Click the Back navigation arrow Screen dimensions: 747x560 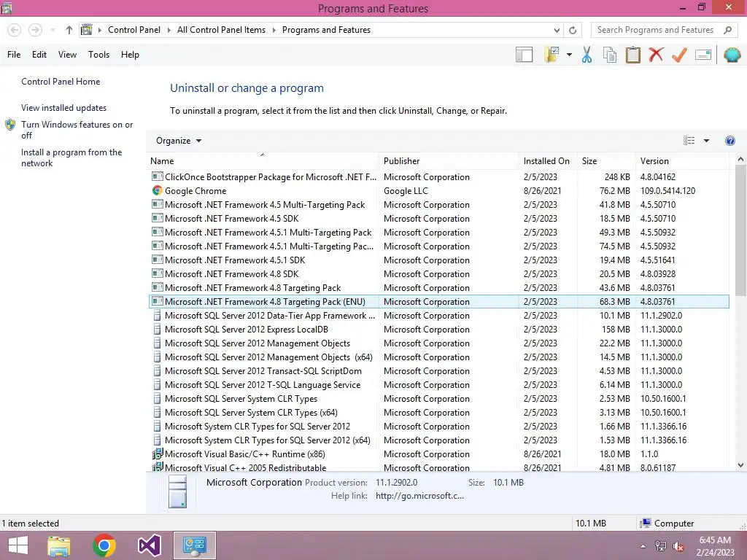(15, 30)
